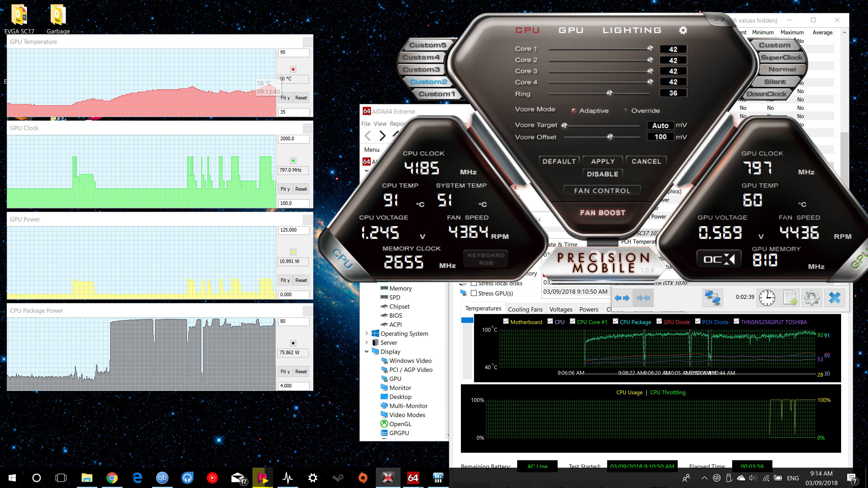Launch Chrome from the taskbar
Viewport: 868px width, 488px height.
pyautogui.click(x=112, y=478)
